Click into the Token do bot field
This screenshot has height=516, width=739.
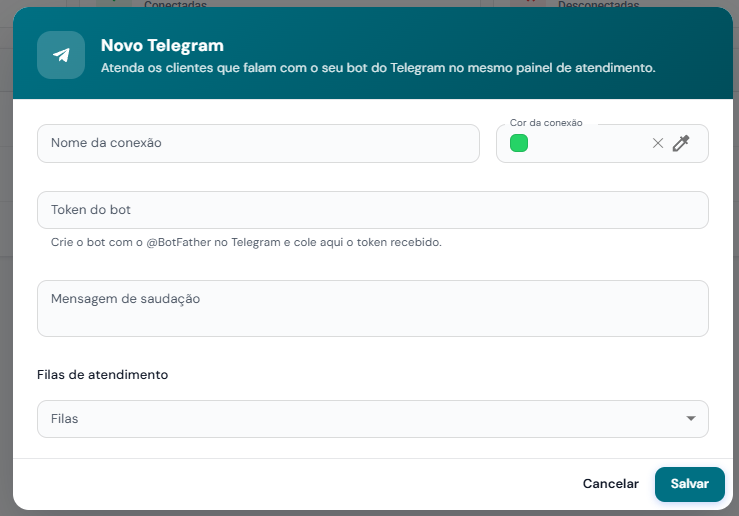click(373, 210)
